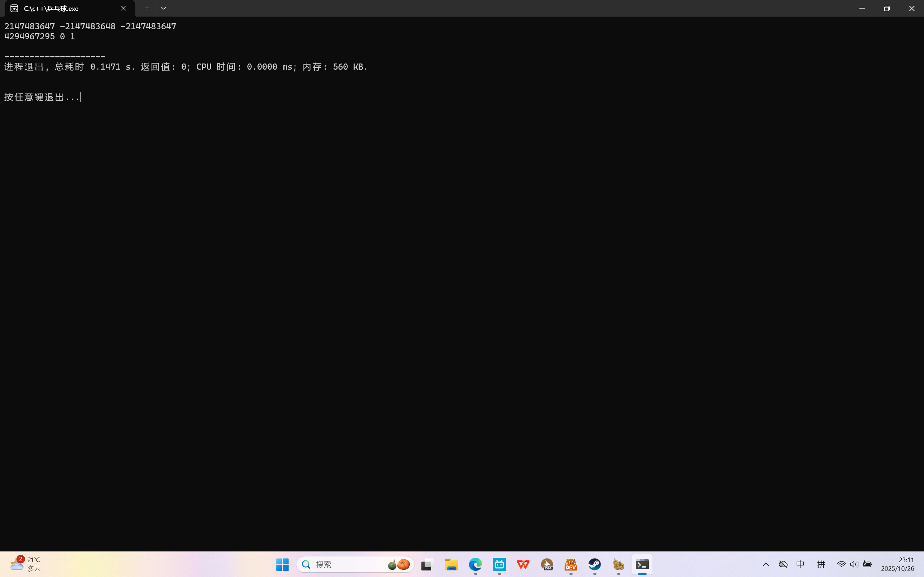Click the Terminal icon in the taskbar

click(642, 564)
